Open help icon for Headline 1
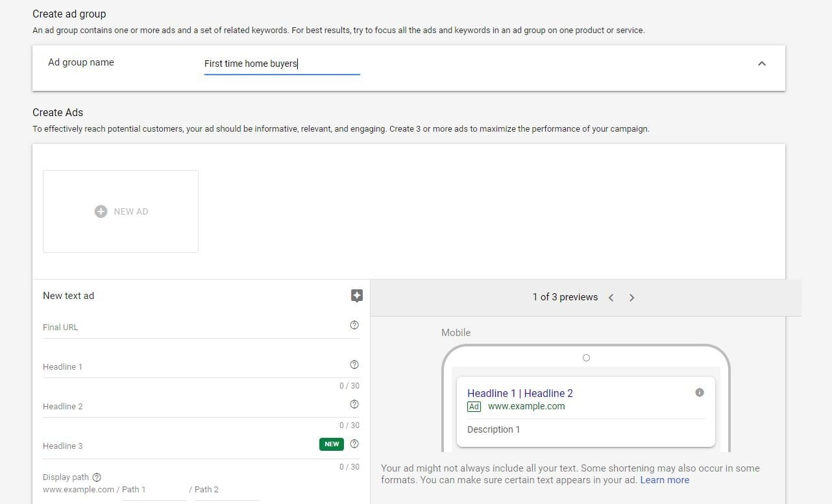Viewport: 832px width, 504px height. (x=354, y=365)
